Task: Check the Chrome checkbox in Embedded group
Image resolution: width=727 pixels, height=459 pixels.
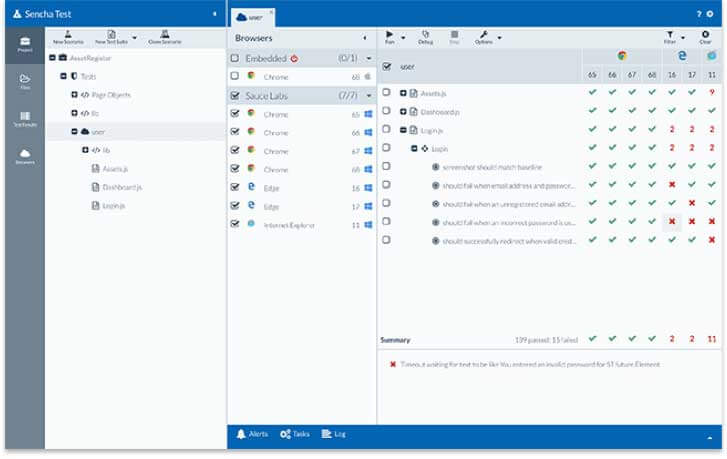Action: point(235,76)
